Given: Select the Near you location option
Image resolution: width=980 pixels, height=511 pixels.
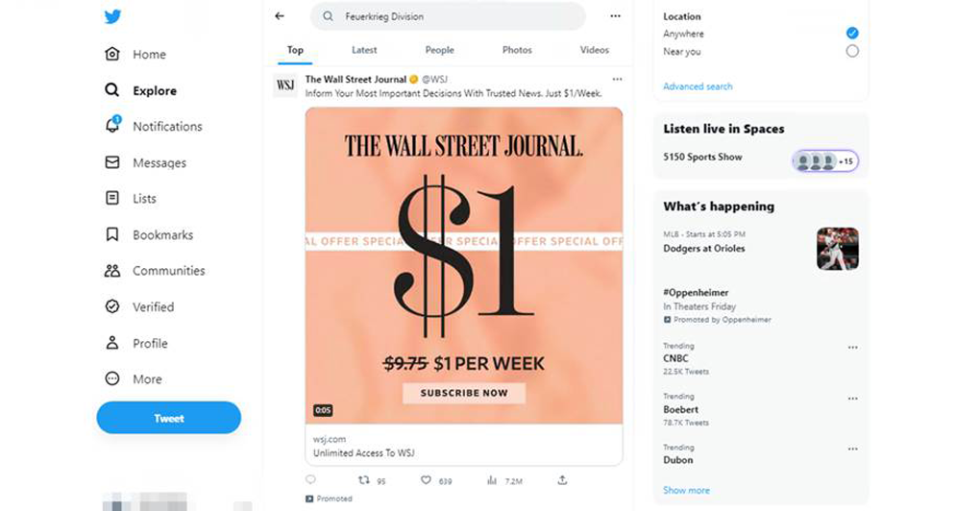Looking at the screenshot, I should (x=852, y=51).
